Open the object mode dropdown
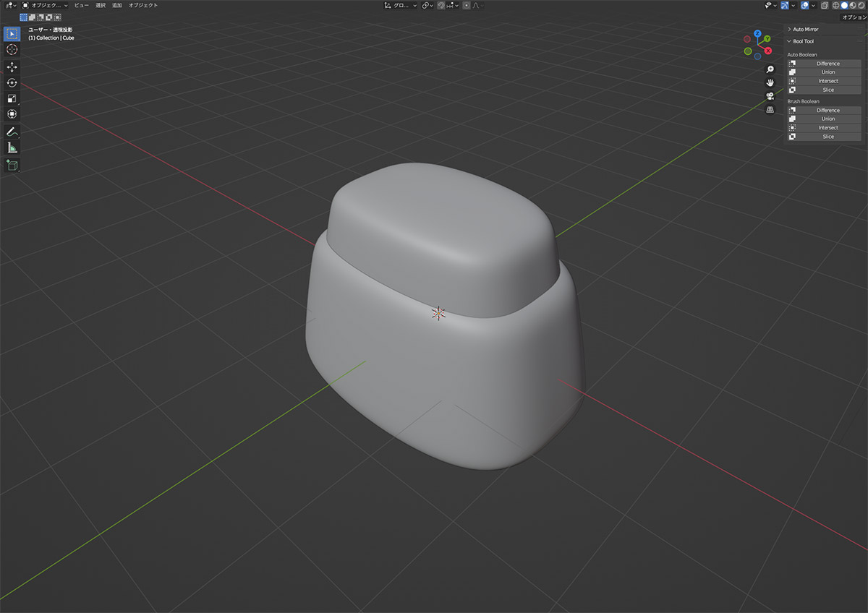The height and width of the screenshot is (613, 868). [45, 5]
